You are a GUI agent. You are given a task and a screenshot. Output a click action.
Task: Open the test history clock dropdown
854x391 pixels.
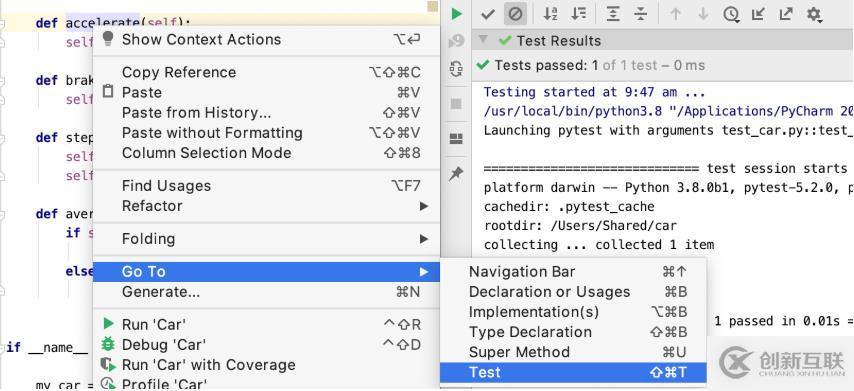click(x=731, y=15)
